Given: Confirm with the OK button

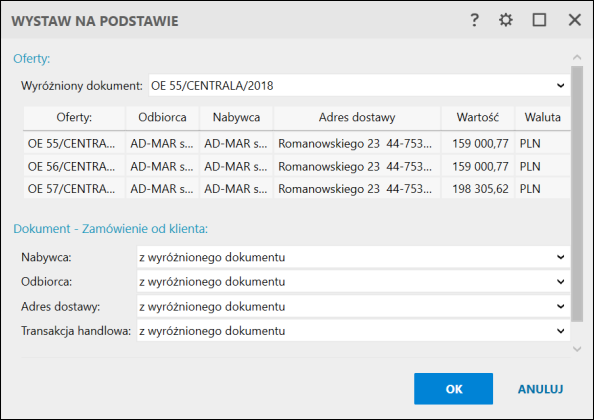Looking at the screenshot, I should click(453, 389).
